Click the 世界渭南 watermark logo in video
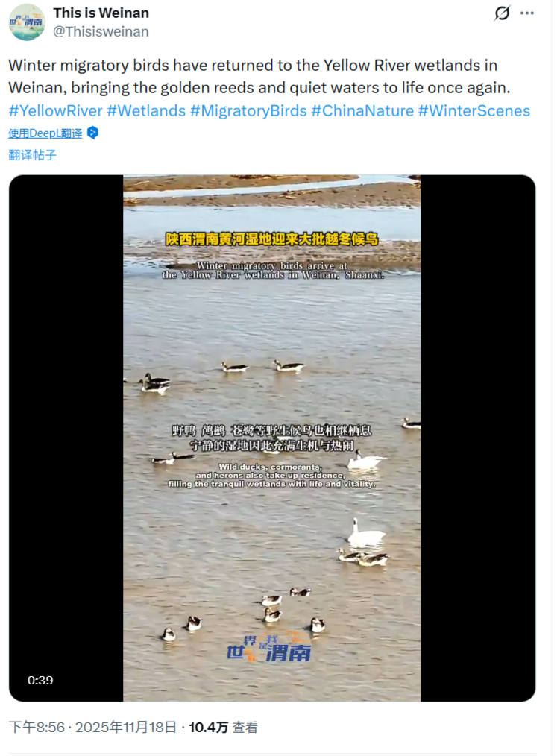 [x=269, y=649]
